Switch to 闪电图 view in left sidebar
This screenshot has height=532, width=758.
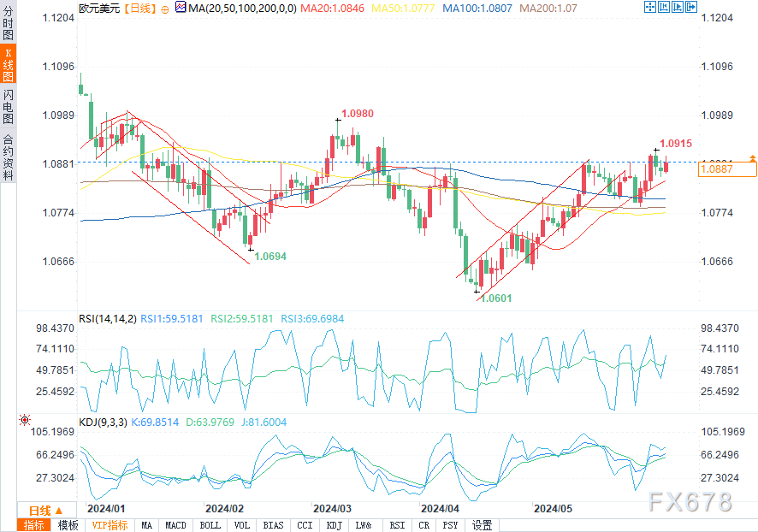(9, 106)
